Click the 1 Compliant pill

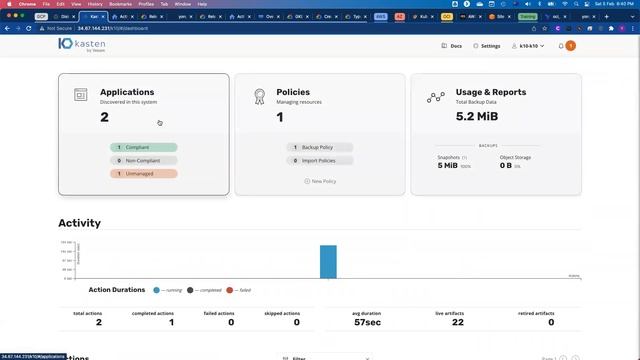coord(144,147)
